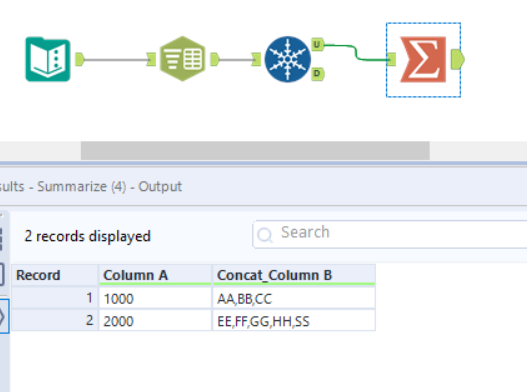The height and width of the screenshot is (392, 527).
Task: Click the Unique tool's input anchor
Action: (256, 60)
